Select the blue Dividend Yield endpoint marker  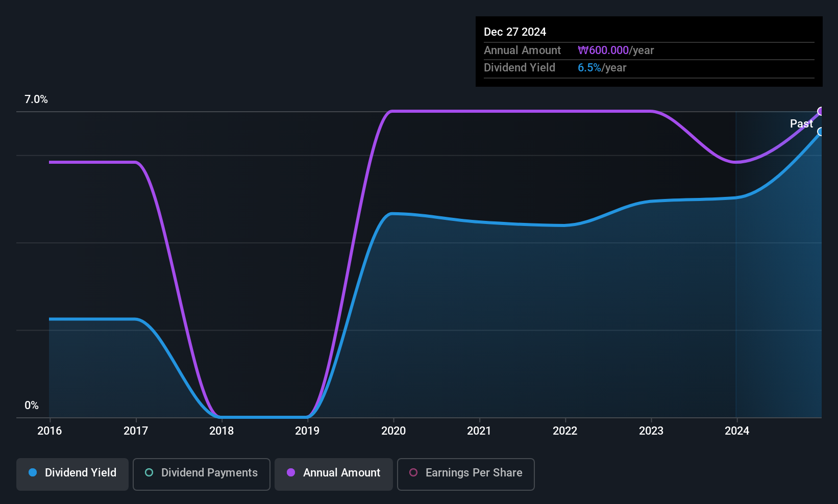point(821,132)
